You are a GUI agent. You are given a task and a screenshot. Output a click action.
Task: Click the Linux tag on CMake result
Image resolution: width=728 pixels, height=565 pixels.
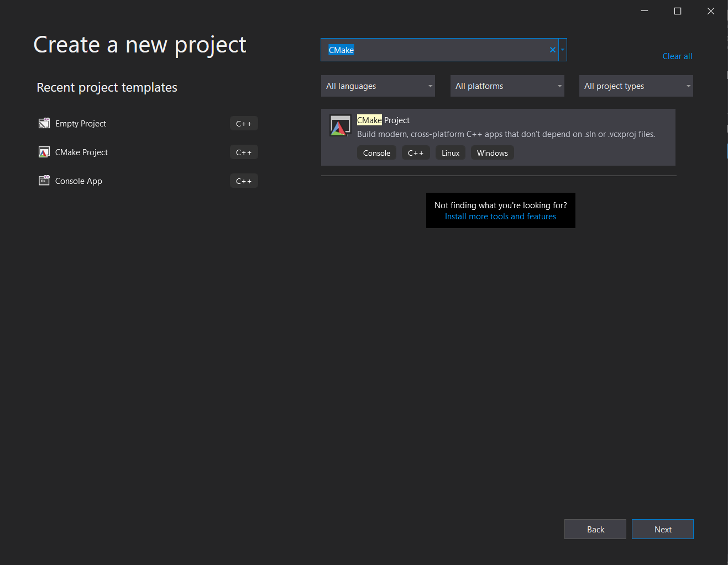[x=451, y=153]
